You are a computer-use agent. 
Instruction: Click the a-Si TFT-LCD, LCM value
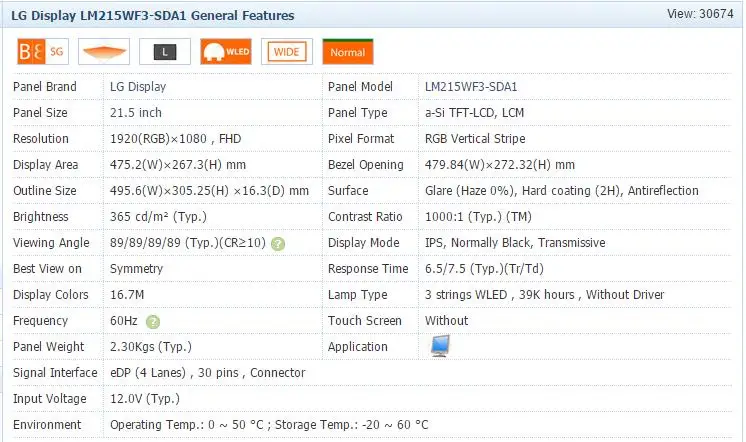tap(474, 113)
